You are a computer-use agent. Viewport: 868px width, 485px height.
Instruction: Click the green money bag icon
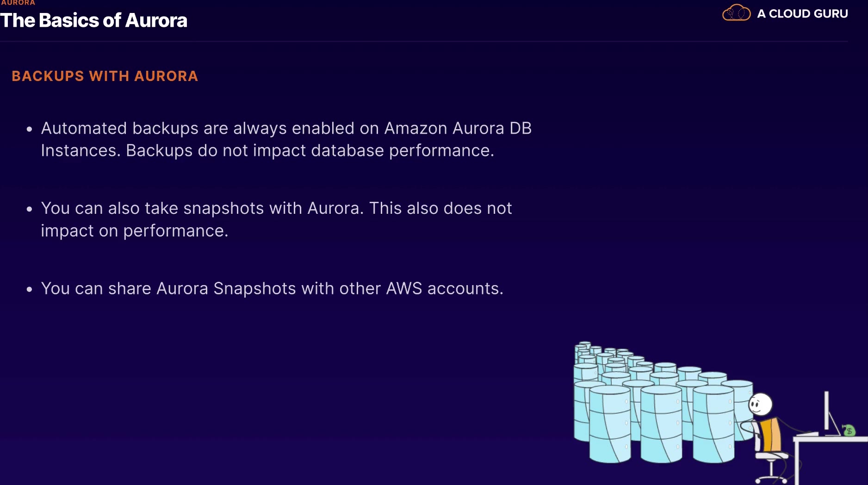[x=849, y=430]
